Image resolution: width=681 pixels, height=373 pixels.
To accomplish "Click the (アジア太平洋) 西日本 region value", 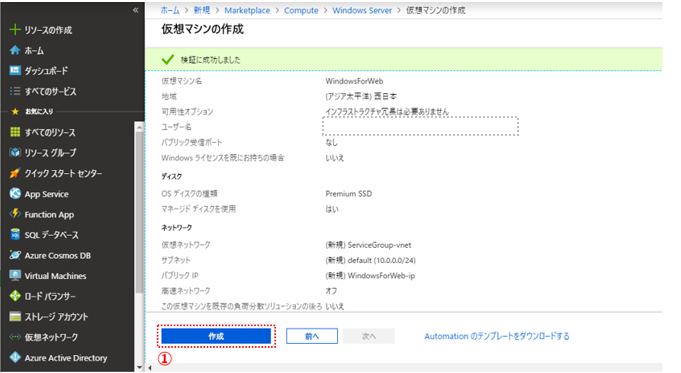I will coord(361,96).
